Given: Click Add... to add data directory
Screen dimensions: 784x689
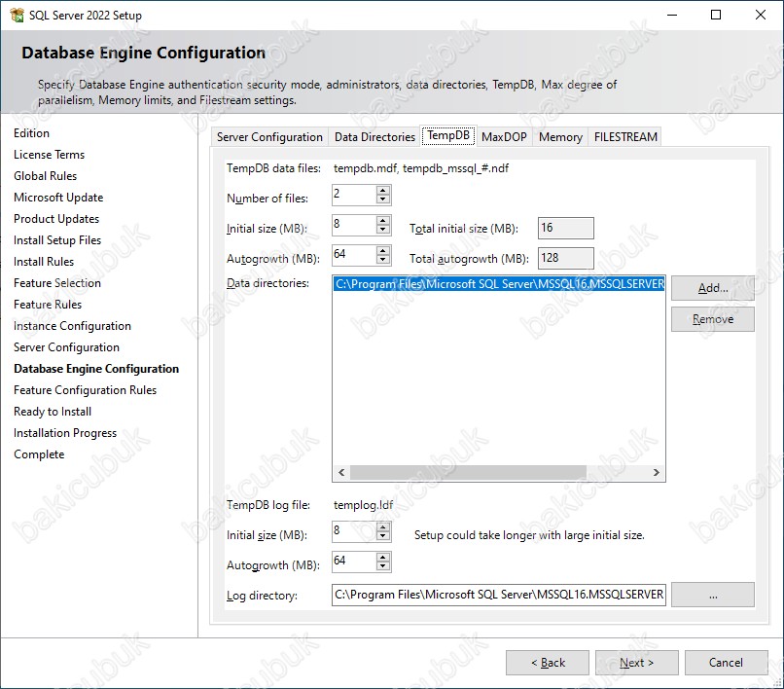Looking at the screenshot, I should tap(712, 288).
